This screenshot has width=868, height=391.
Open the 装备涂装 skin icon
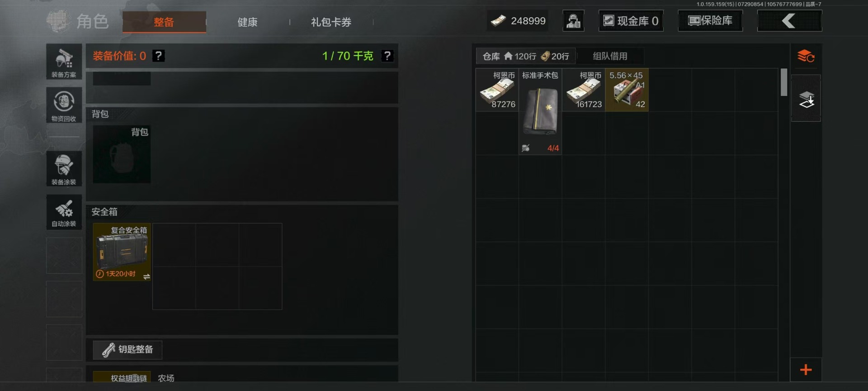(x=64, y=168)
